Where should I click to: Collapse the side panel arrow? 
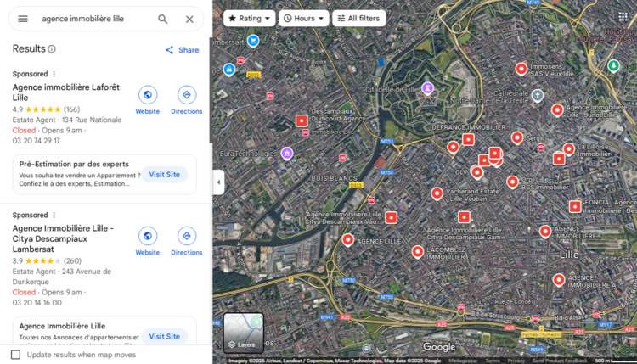tap(218, 182)
